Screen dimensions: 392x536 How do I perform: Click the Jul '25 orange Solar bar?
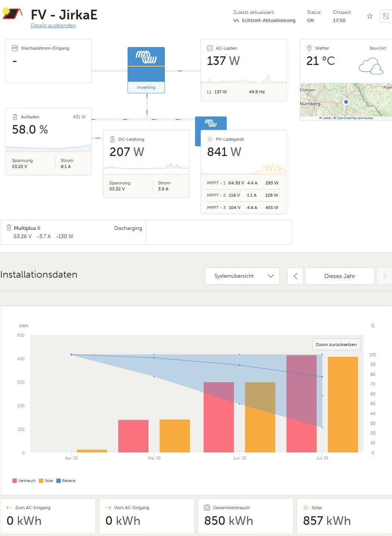(343, 404)
